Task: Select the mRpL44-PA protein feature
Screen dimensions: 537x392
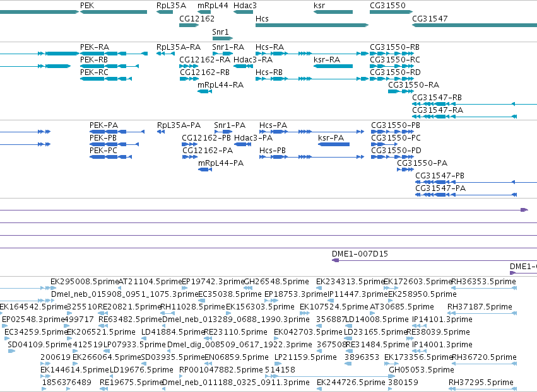Action: coord(205,170)
